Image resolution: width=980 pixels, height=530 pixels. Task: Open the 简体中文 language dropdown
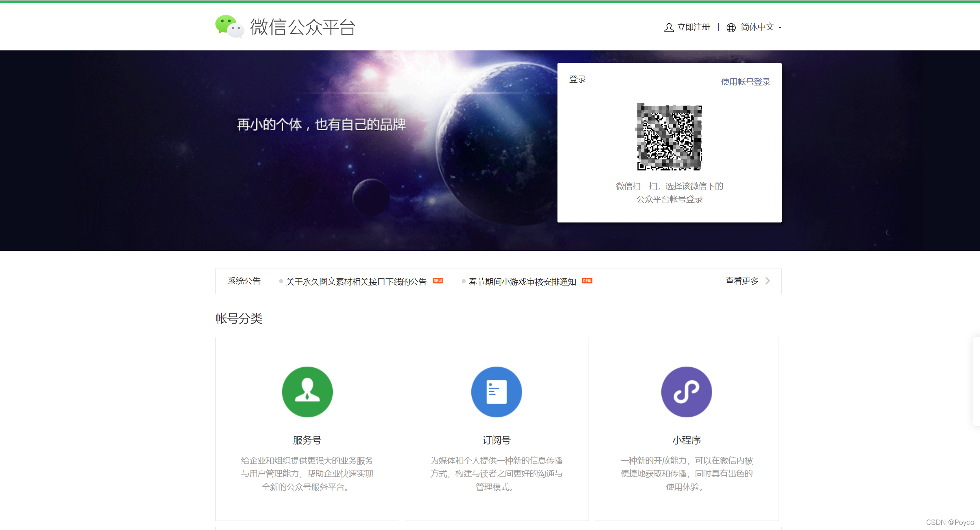(x=758, y=27)
